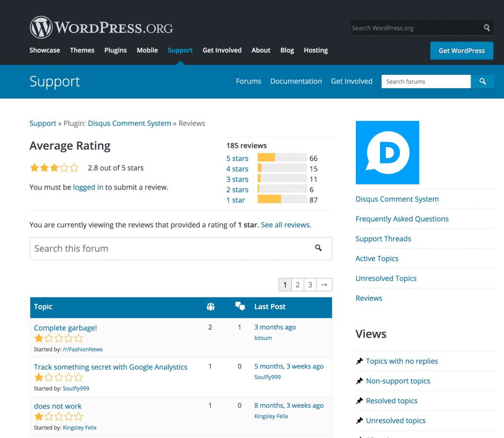The width and height of the screenshot is (504, 438).
Task: Open the Hosting menu item
Action: point(315,50)
